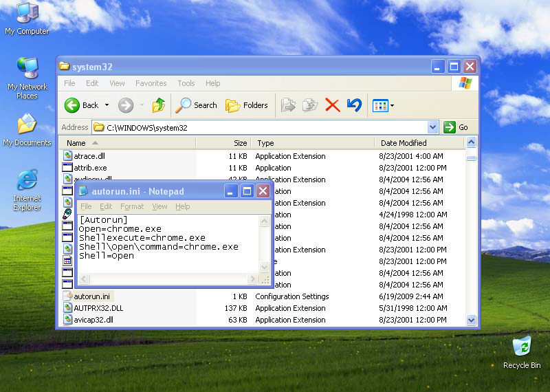Click Notepad horizontal scroll right arrow
The height and width of the screenshot is (392, 550).
click(x=252, y=279)
